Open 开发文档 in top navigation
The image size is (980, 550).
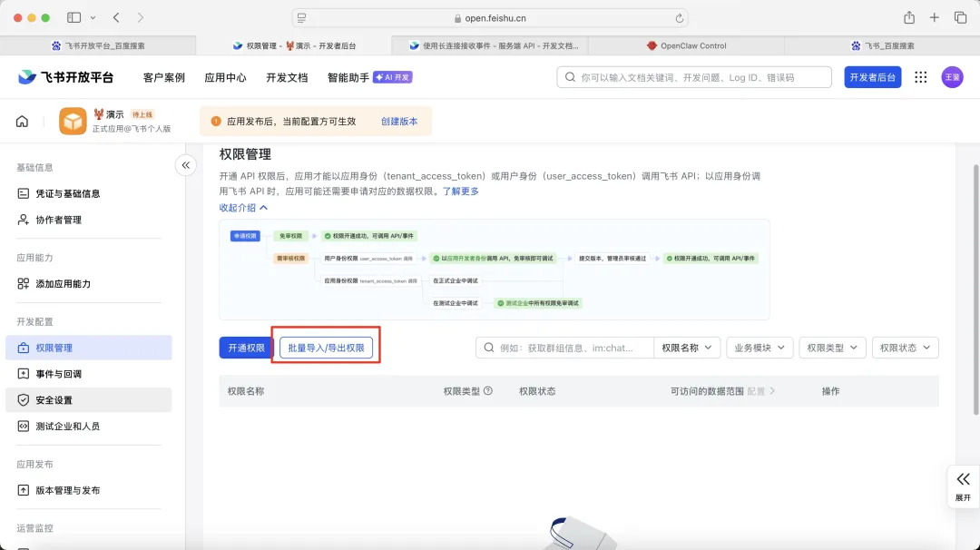tap(287, 77)
